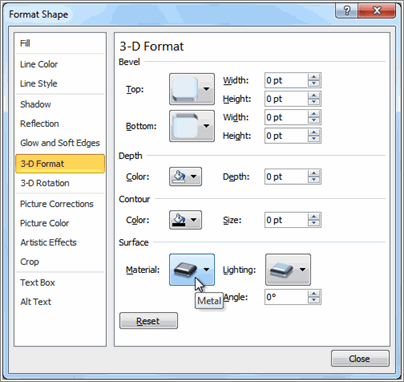This screenshot has width=404, height=382.
Task: Increase Top bevel Height with up arrow
Action: pos(314,96)
